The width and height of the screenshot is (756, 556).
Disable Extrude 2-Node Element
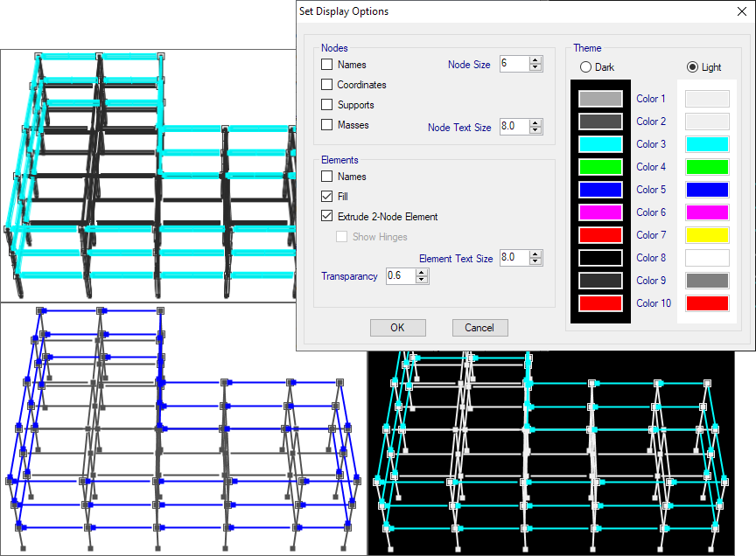(327, 217)
